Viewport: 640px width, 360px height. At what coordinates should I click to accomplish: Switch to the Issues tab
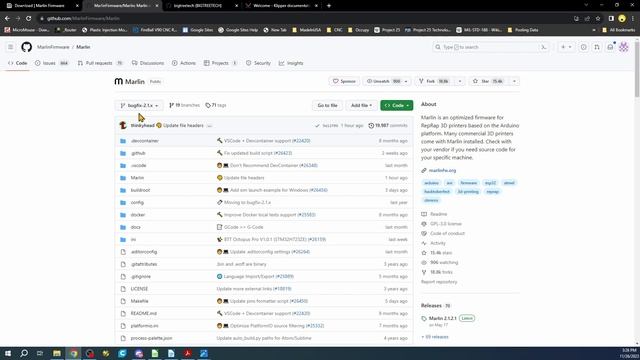pyautogui.click(x=51, y=63)
